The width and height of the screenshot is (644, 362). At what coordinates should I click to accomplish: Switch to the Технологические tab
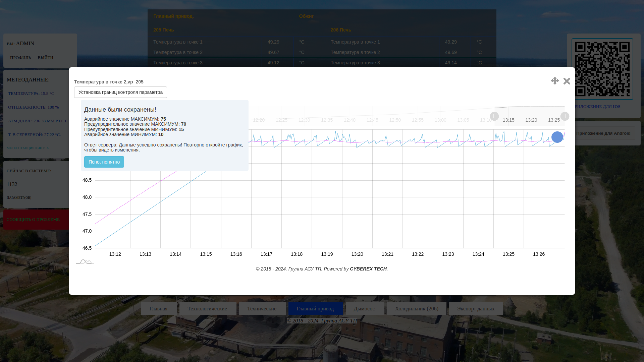click(x=207, y=309)
